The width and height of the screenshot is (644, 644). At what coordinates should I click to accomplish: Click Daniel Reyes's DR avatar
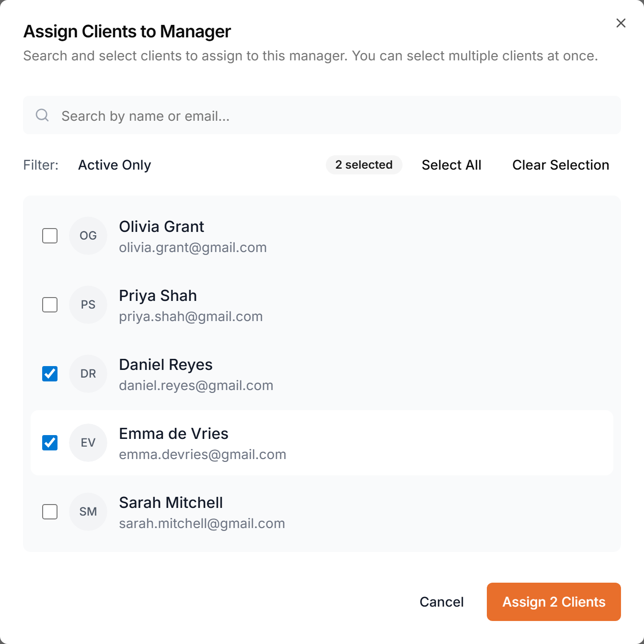pyautogui.click(x=88, y=374)
